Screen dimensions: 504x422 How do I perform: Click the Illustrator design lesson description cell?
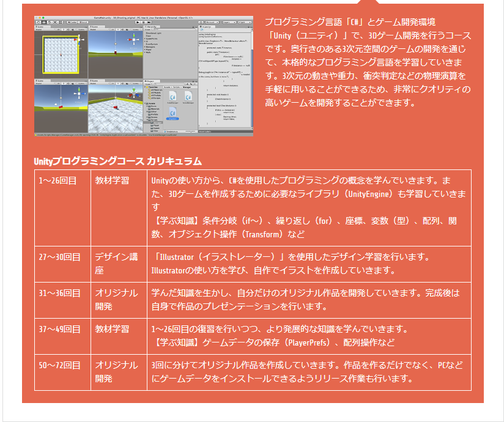pyautogui.click(x=309, y=264)
